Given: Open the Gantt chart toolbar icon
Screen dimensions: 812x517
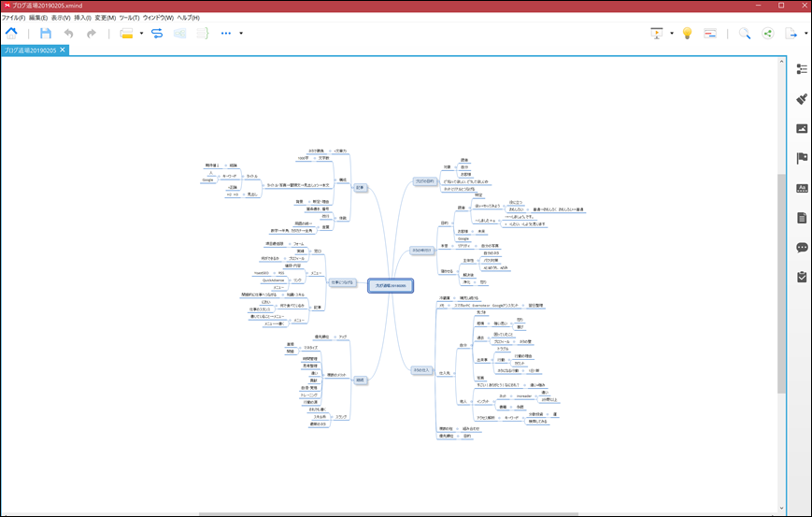Looking at the screenshot, I should tap(710, 33).
